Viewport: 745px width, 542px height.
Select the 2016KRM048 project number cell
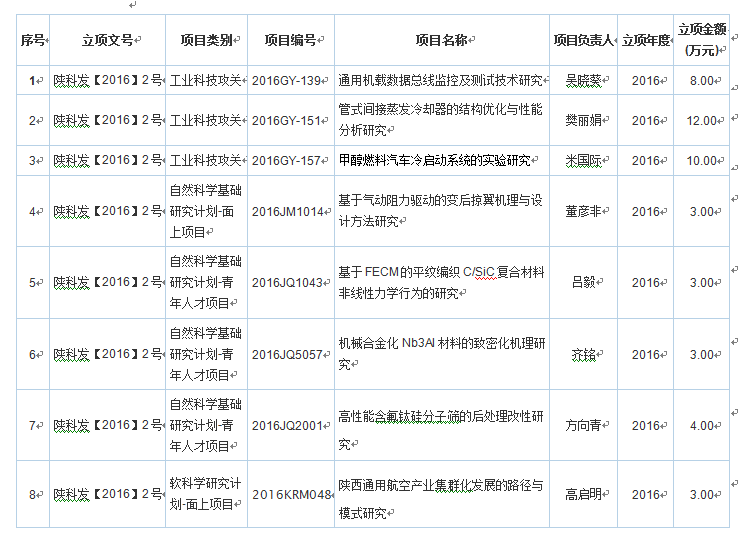[x=291, y=494]
